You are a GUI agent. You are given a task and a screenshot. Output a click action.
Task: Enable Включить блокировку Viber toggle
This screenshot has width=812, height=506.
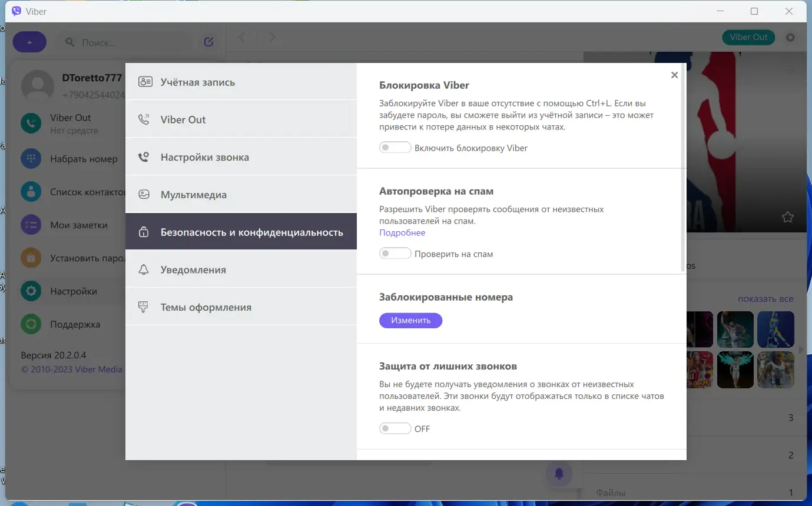[x=395, y=147]
